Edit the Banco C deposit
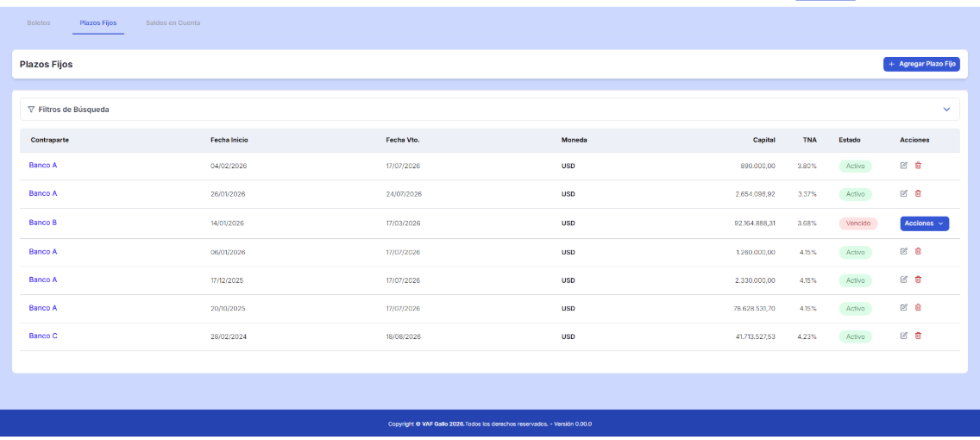The width and height of the screenshot is (980, 440). pos(903,336)
